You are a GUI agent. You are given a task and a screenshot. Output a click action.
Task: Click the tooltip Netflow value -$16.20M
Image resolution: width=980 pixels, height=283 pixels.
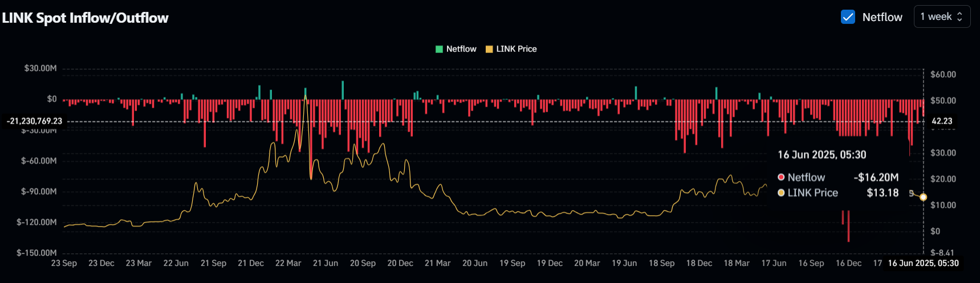[x=876, y=178]
